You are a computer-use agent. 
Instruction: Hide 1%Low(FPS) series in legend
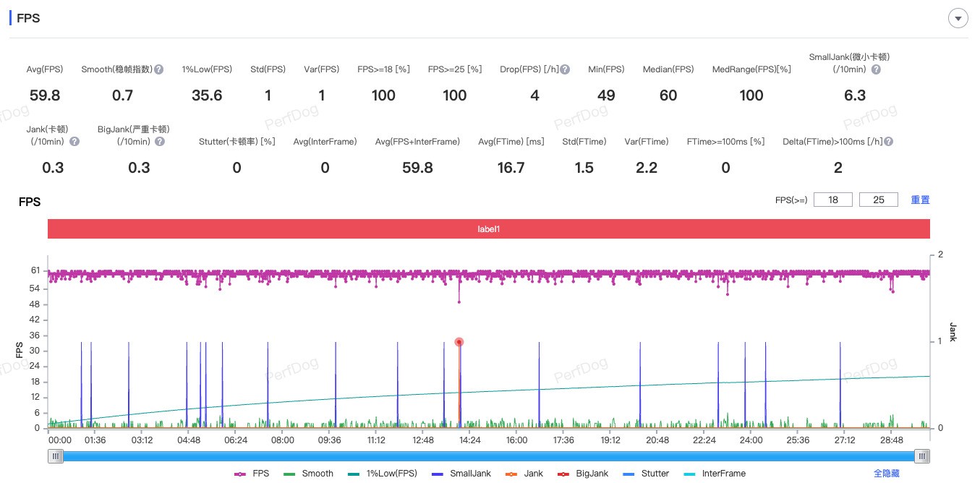coord(383,474)
